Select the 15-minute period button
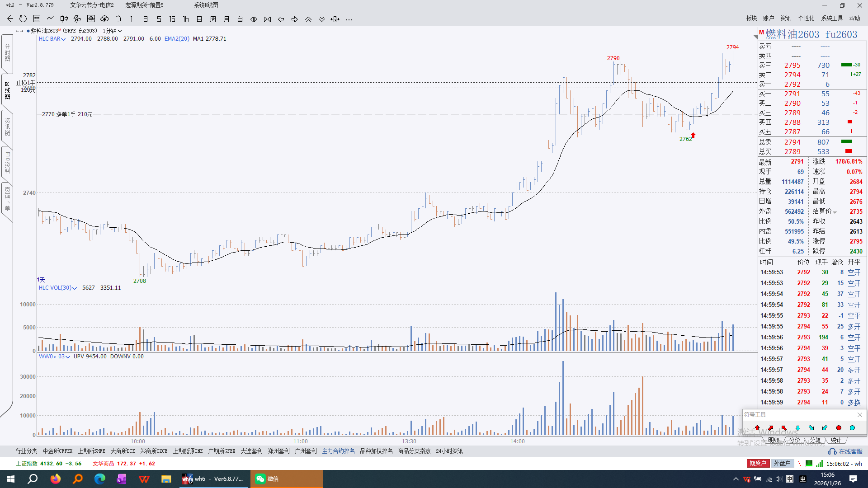868x488 pixels. [172, 19]
